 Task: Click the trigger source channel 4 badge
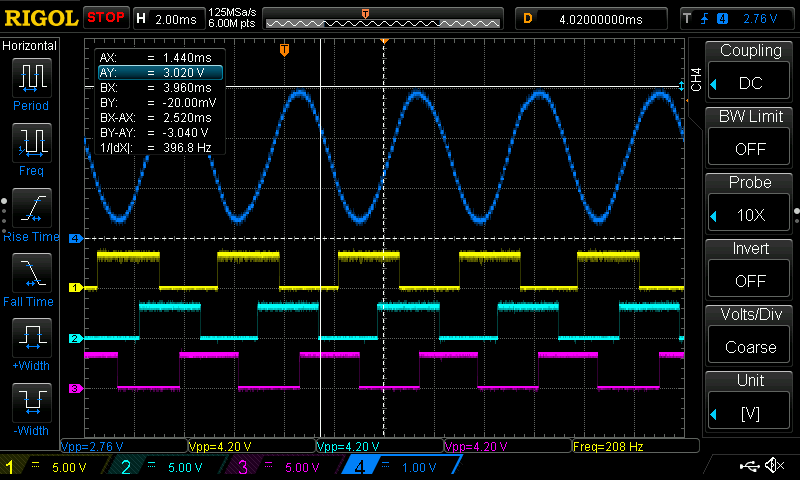pyautogui.click(x=722, y=19)
